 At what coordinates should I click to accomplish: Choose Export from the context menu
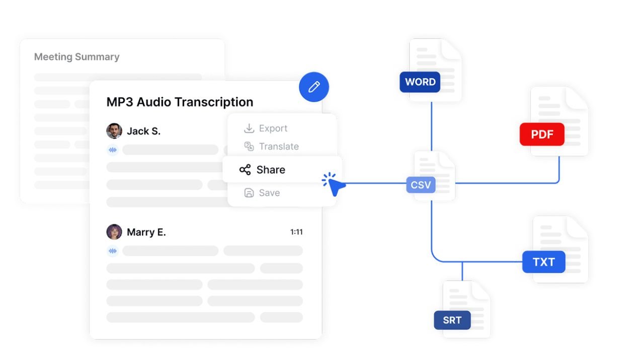[273, 128]
